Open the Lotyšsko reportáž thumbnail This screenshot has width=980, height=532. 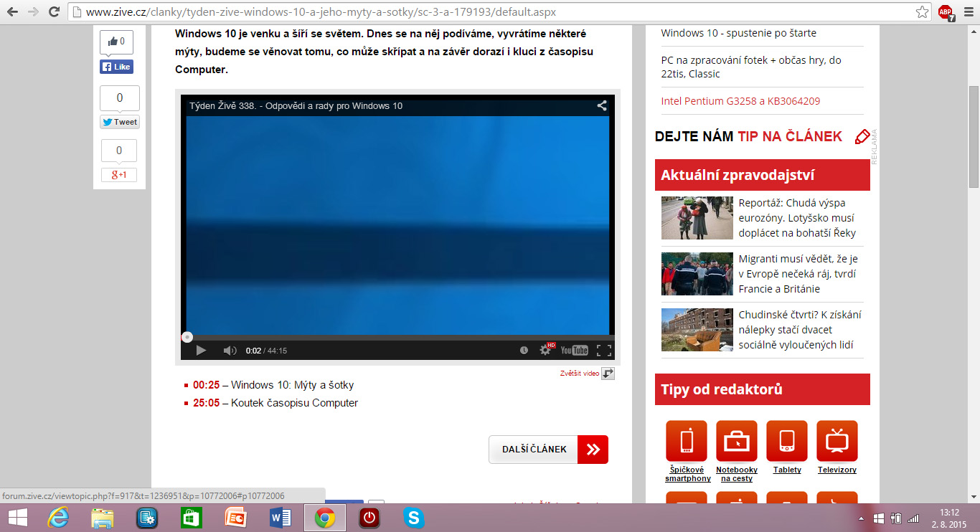[697, 218]
